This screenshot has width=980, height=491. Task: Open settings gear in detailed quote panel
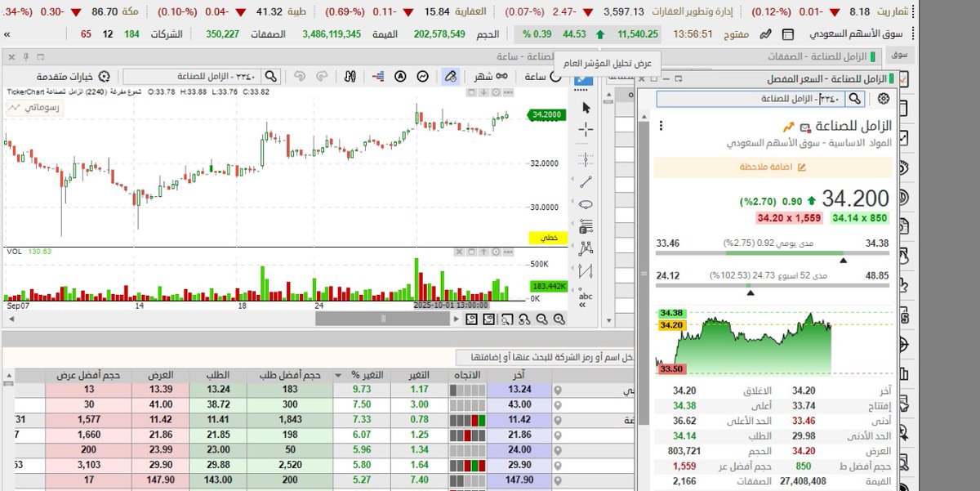pyautogui.click(x=883, y=99)
